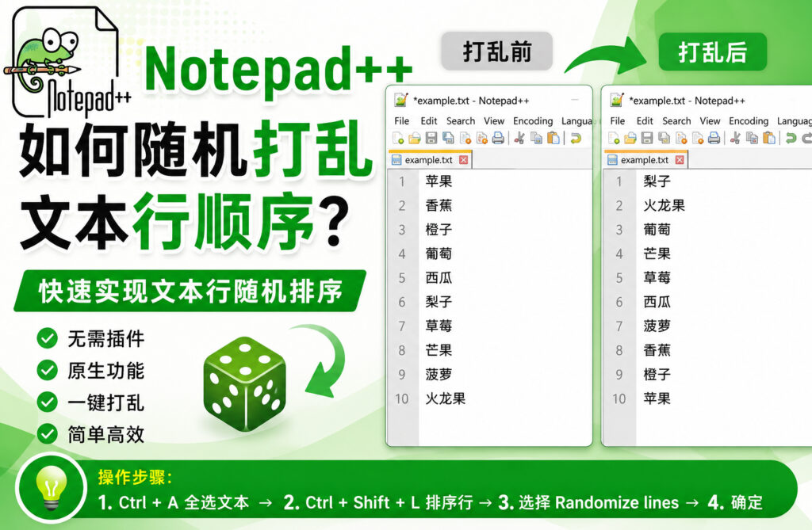Click Notepad++ title bar icon of 打乱后 window
The height and width of the screenshot is (530, 812).
click(x=617, y=100)
